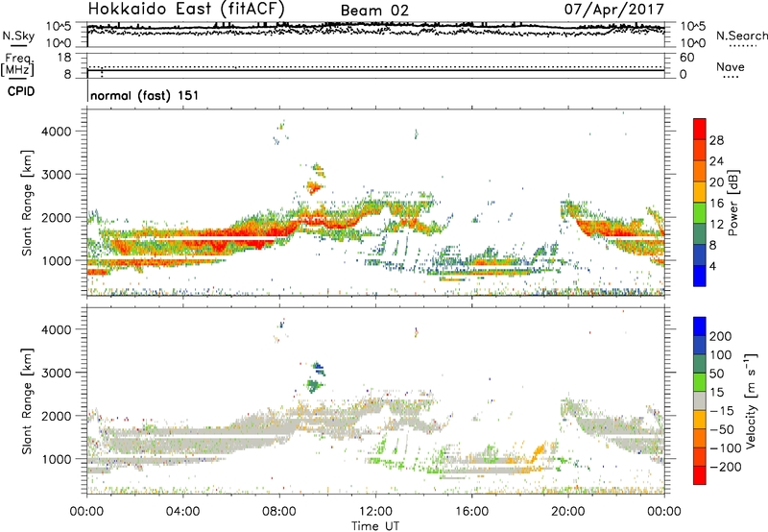Click the gray swatch on velocity color bar
768x532 pixels.
pos(700,400)
